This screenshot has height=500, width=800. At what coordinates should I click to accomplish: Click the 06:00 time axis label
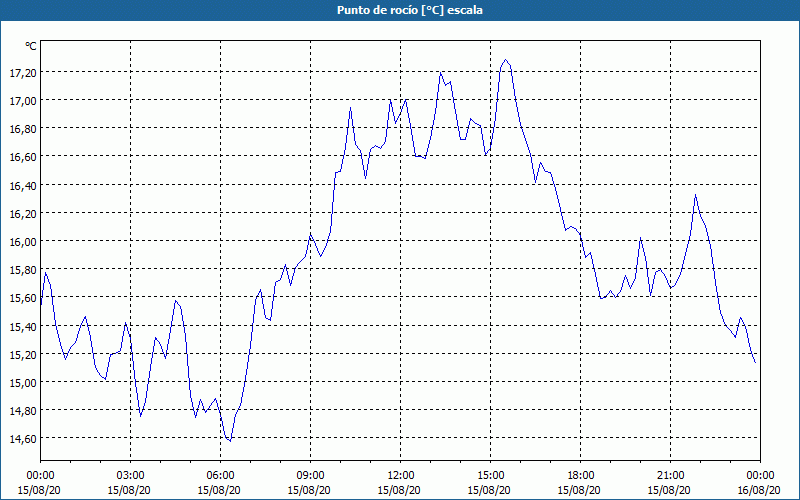(x=220, y=476)
